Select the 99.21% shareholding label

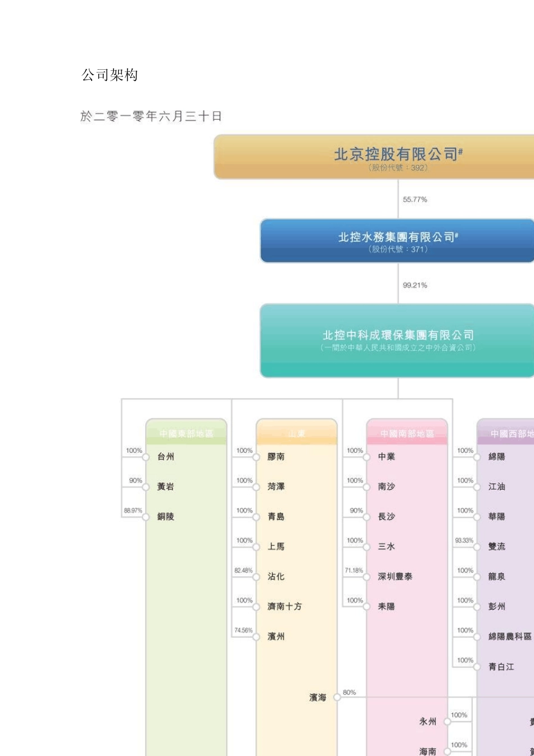[415, 285]
